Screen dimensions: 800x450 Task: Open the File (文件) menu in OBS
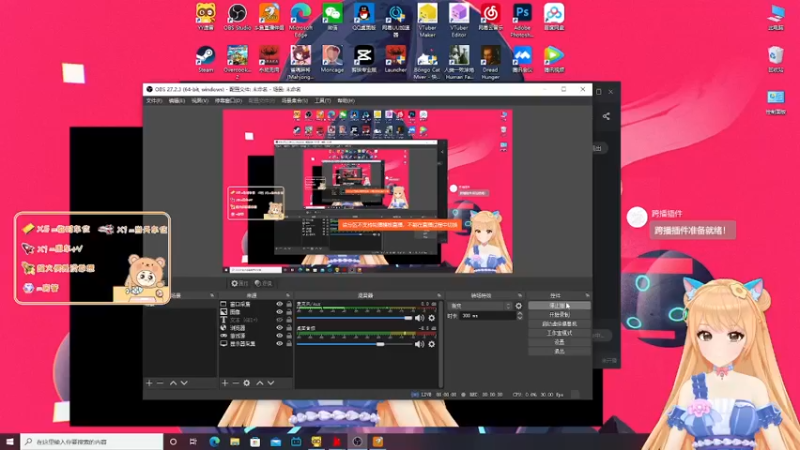(154, 101)
